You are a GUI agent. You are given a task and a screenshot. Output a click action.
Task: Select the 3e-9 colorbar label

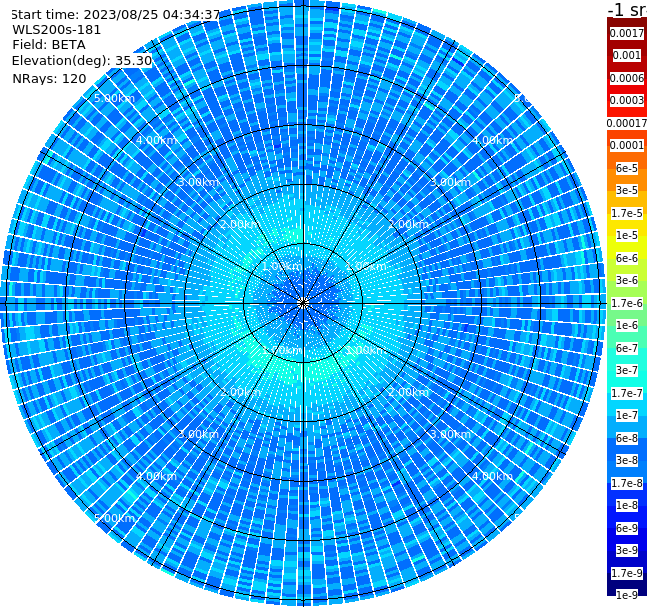(x=627, y=550)
